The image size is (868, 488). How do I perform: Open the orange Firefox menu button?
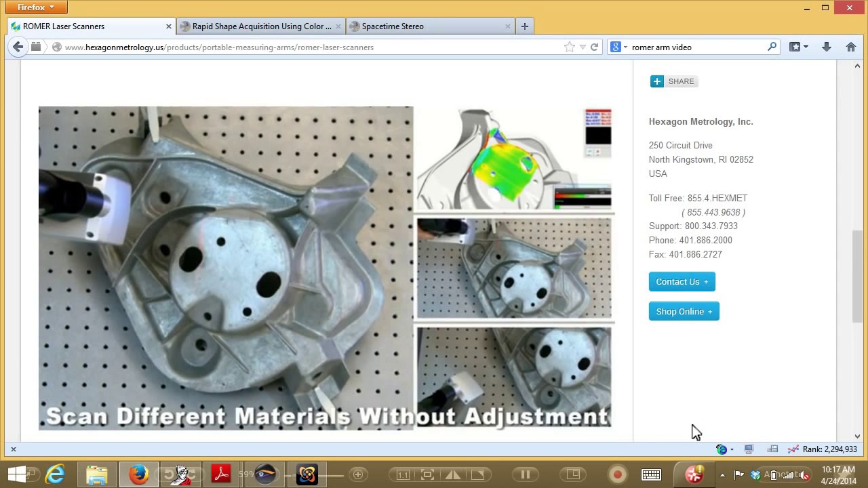tap(37, 7)
